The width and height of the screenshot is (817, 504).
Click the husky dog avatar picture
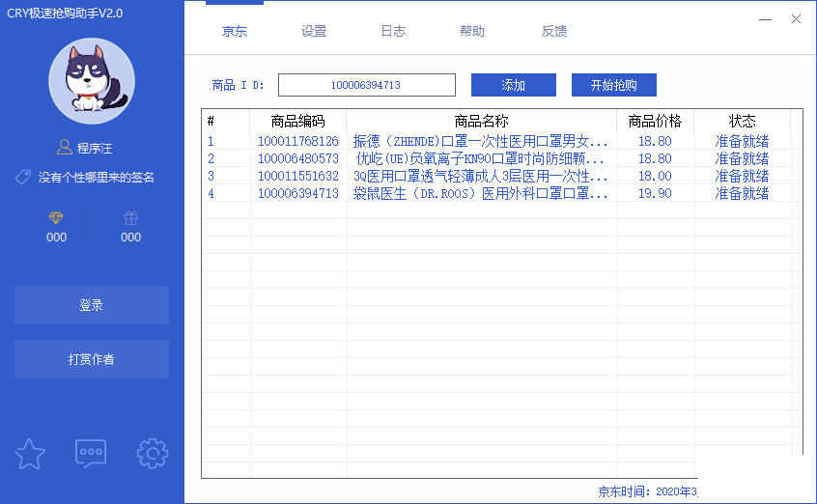pyautogui.click(x=92, y=81)
